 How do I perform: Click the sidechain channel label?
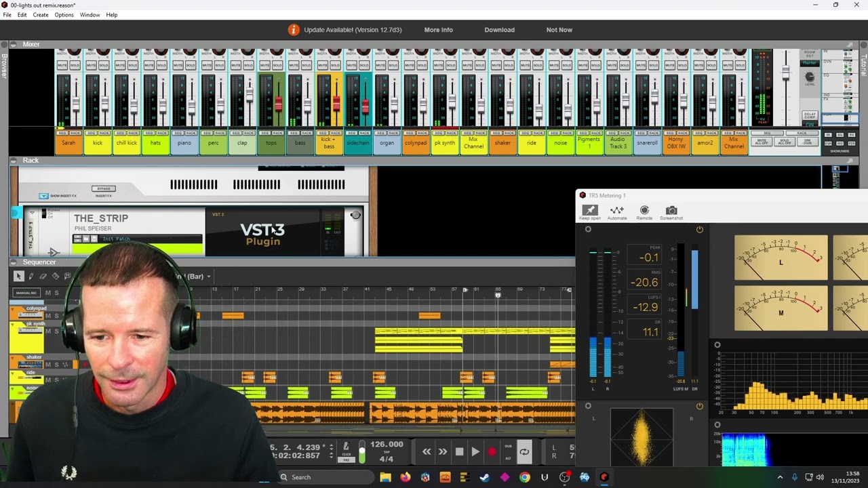357,144
